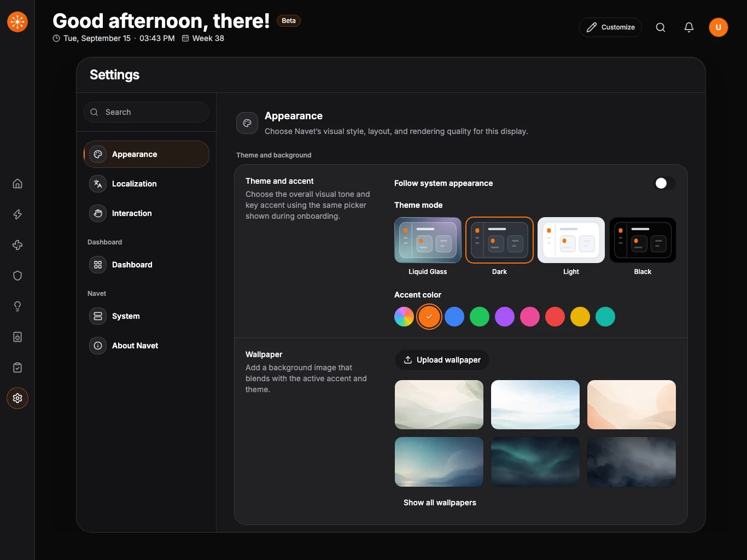Open the Localization settings section
747x560 pixels.
(147, 184)
